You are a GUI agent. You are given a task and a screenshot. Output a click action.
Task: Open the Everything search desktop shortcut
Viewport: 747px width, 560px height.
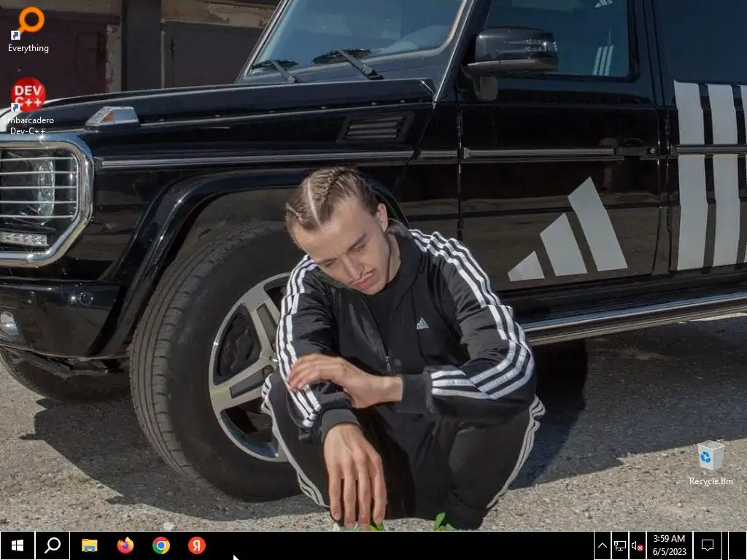point(28,28)
